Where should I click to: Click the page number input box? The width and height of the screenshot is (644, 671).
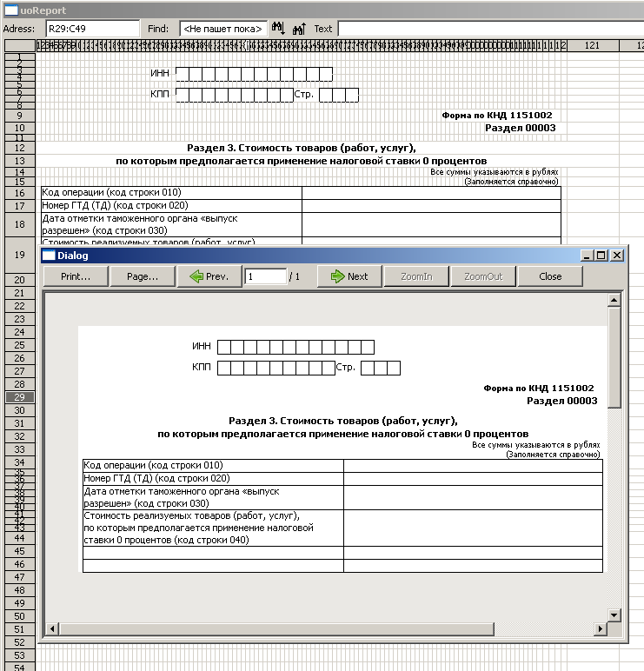[x=265, y=276]
